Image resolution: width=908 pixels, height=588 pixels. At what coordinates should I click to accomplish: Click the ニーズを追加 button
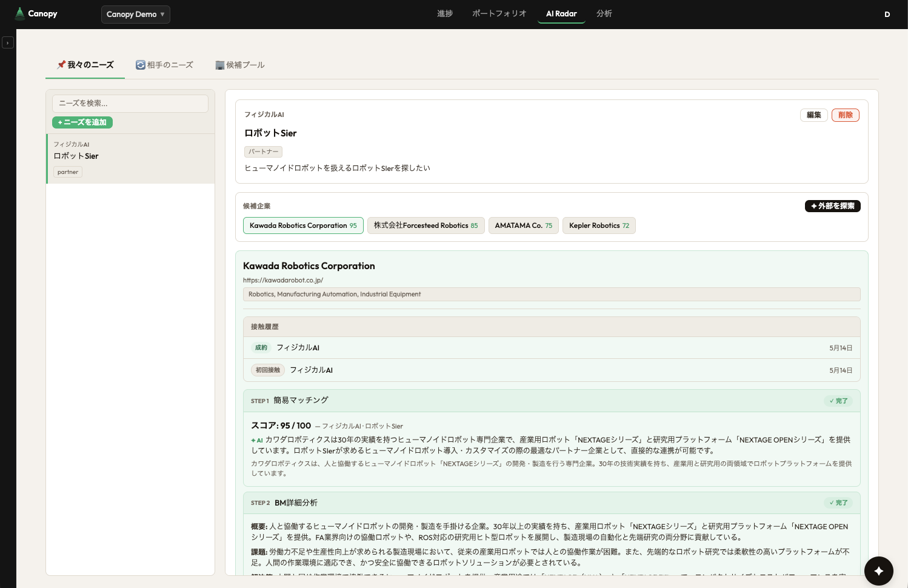[x=82, y=122]
